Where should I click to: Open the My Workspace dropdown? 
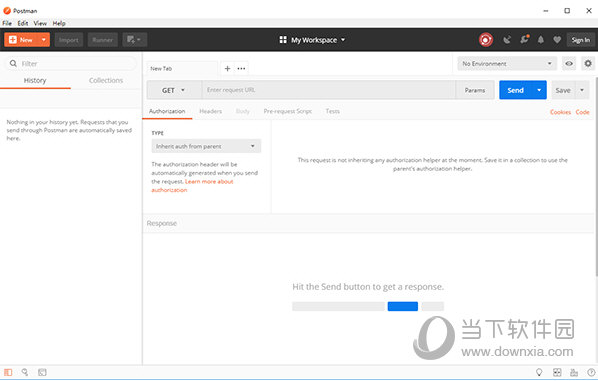[312, 40]
